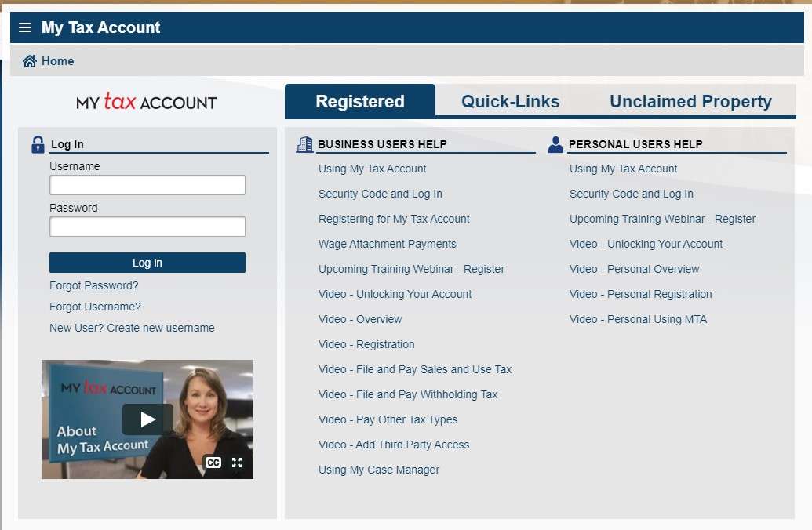The height and width of the screenshot is (530, 812).
Task: Register for the Upcoming Training Webinar
Action: pyautogui.click(x=411, y=269)
